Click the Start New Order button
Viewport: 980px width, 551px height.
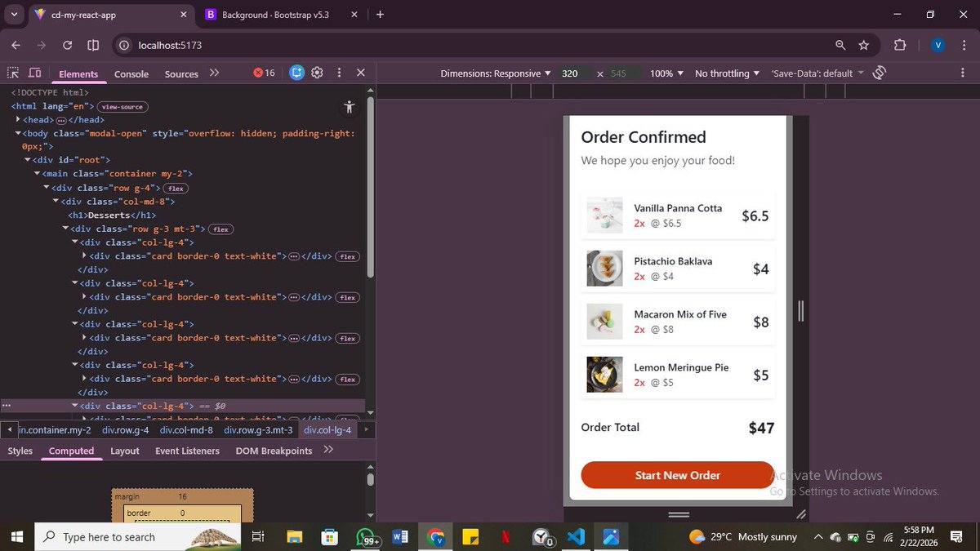(678, 475)
